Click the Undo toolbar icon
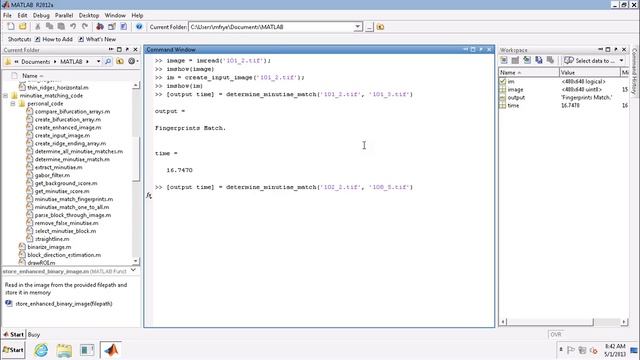This screenshot has width=640, height=360. click(73, 27)
